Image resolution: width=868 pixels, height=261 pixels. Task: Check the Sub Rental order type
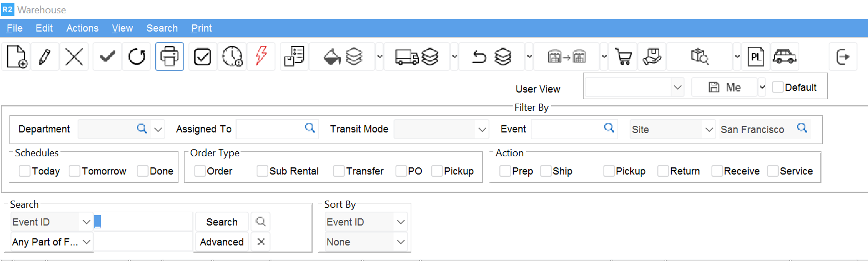pyautogui.click(x=262, y=171)
